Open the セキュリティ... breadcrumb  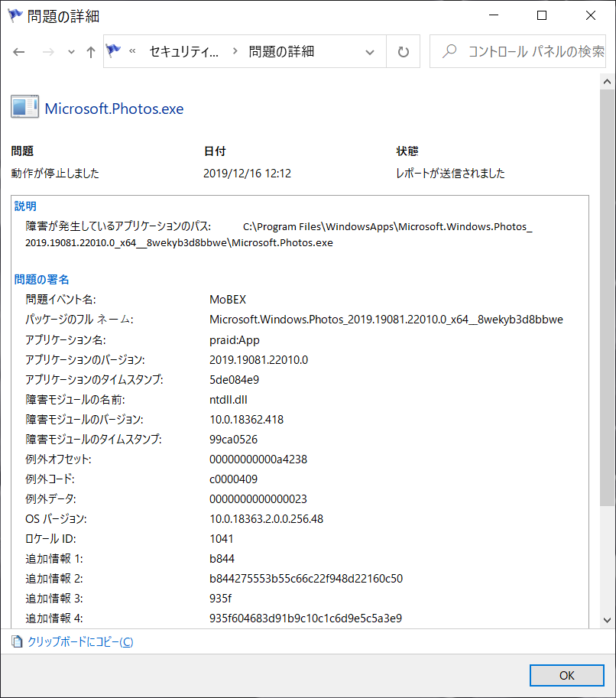184,52
